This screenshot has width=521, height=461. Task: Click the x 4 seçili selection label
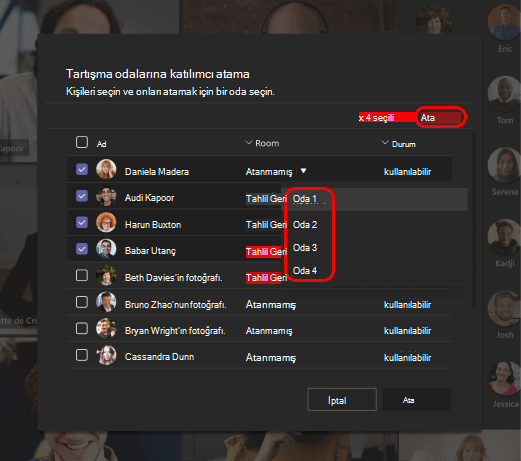point(376,117)
